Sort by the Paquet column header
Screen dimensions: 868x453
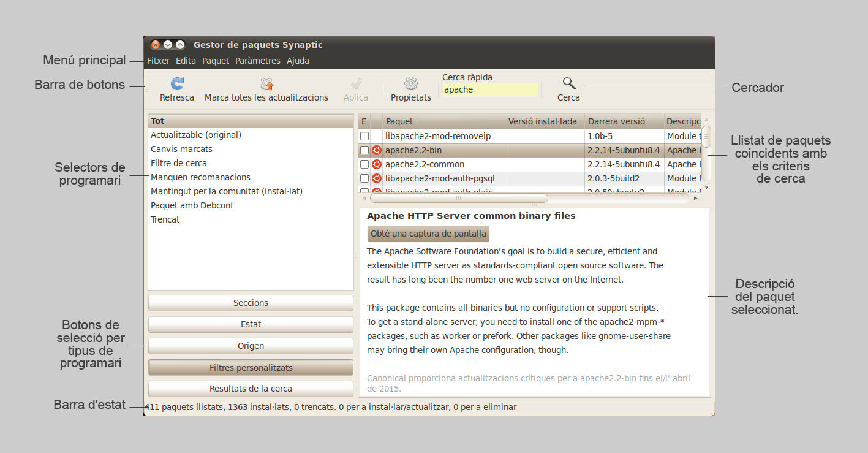coord(443,121)
